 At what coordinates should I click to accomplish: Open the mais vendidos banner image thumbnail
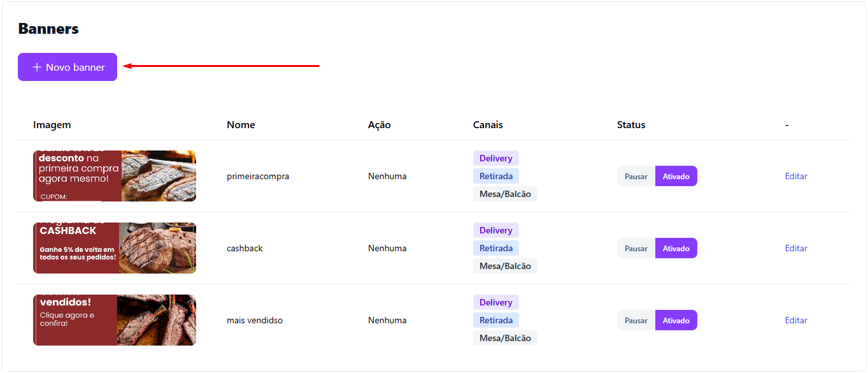coord(115,320)
